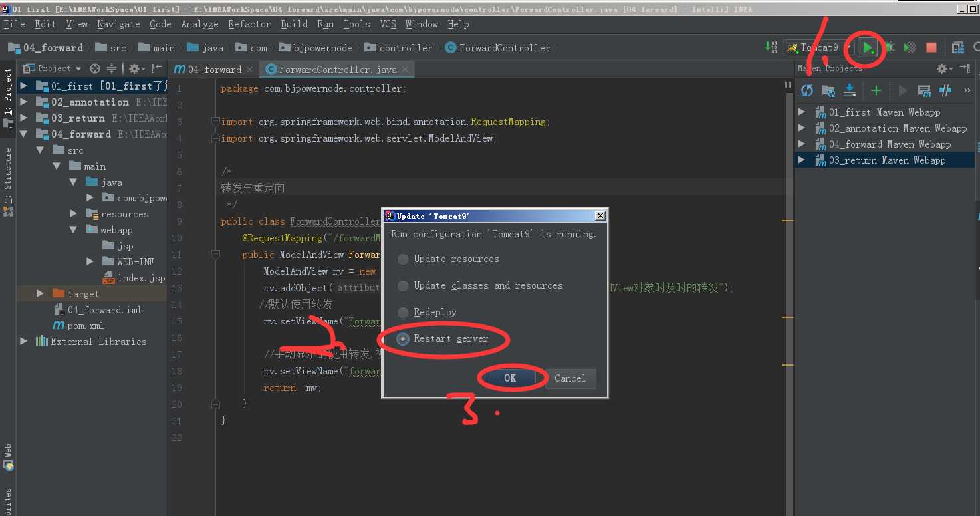The height and width of the screenshot is (516, 980).
Task: Select 03_return Maven Webapp row
Action: pyautogui.click(x=884, y=160)
